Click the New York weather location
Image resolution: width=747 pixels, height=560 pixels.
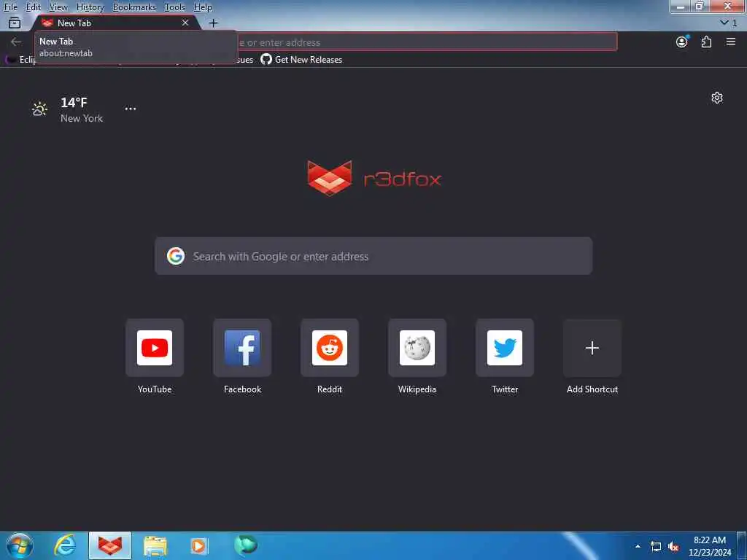click(82, 118)
